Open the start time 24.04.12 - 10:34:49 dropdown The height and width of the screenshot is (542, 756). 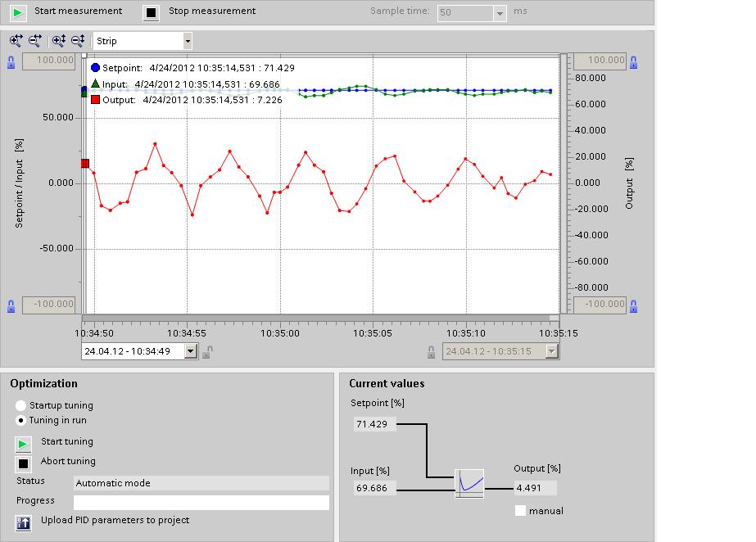[191, 351]
